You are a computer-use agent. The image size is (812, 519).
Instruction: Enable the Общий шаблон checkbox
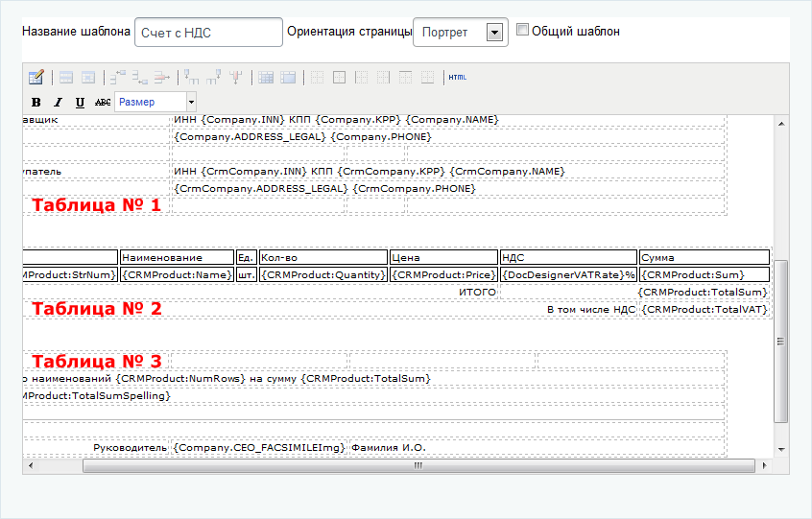[523, 31]
